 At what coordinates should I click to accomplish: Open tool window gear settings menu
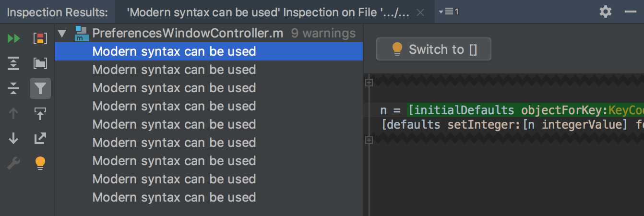[x=606, y=12]
